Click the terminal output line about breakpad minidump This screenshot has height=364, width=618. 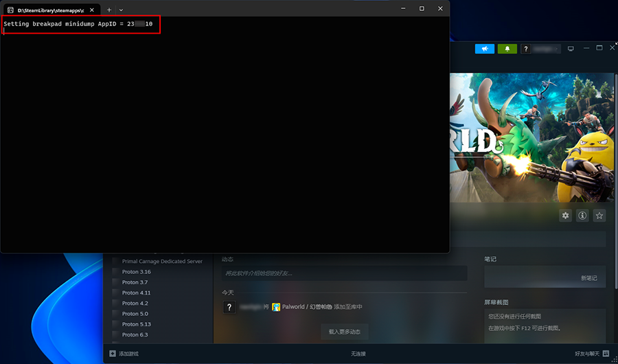coord(78,24)
